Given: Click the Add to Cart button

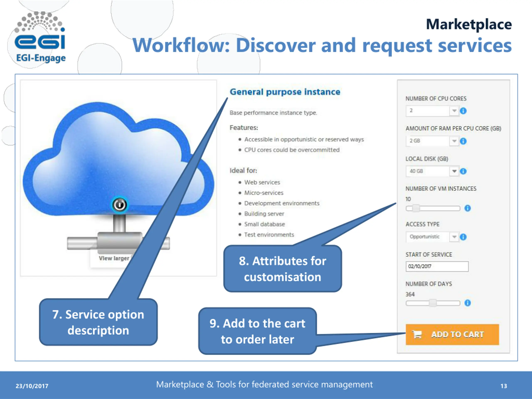Looking at the screenshot, I should (x=452, y=335).
